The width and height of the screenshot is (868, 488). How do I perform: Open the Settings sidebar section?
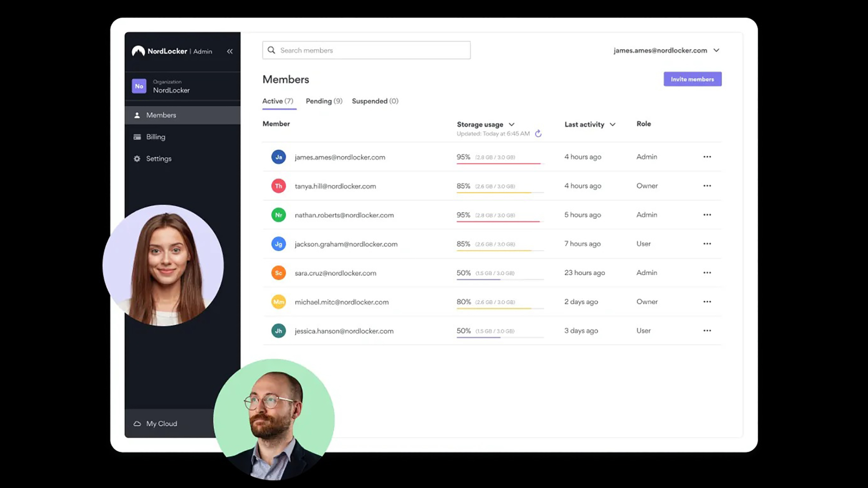pos(183,159)
